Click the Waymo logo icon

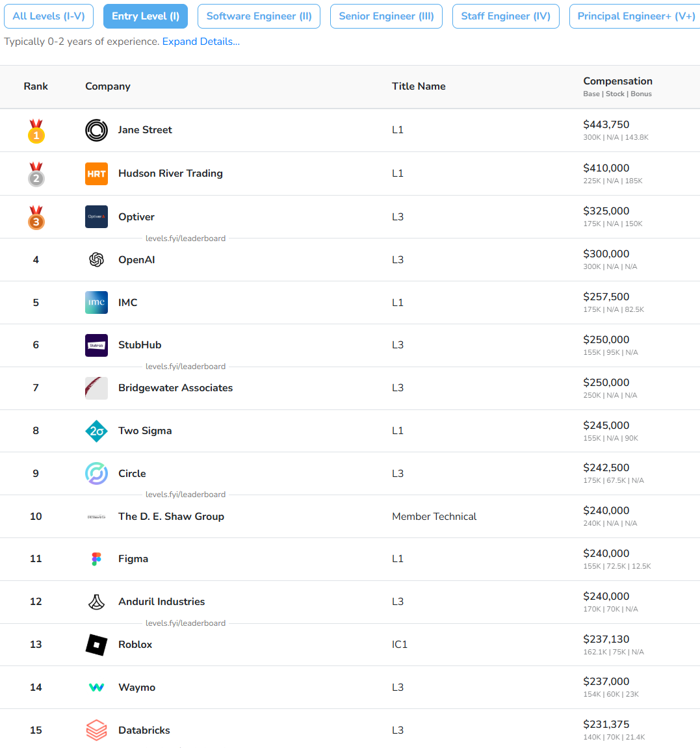pos(96,688)
